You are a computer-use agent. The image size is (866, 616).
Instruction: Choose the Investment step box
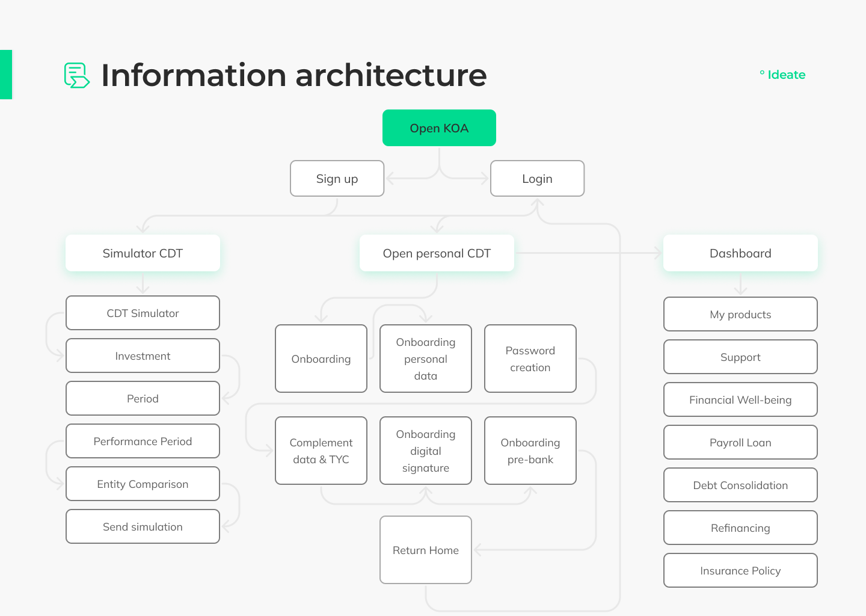point(143,356)
